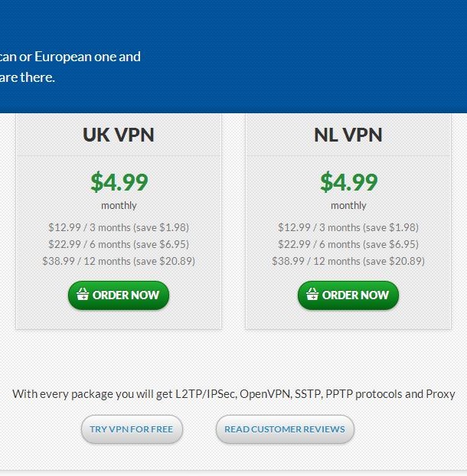This screenshot has width=467, height=476.
Task: Click the 'monthly' label under NL VPN price
Action: coord(348,206)
